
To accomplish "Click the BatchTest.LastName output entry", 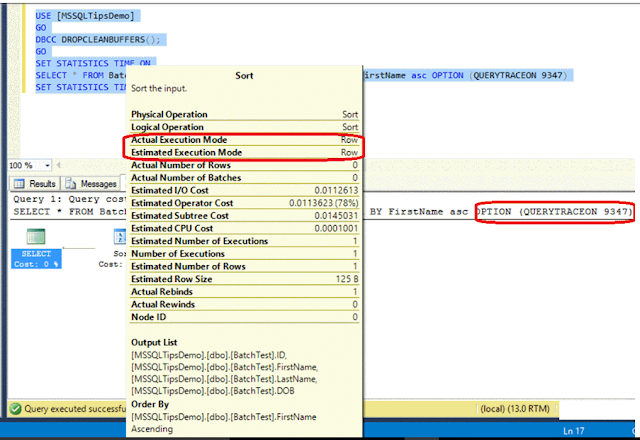I will [224, 379].
